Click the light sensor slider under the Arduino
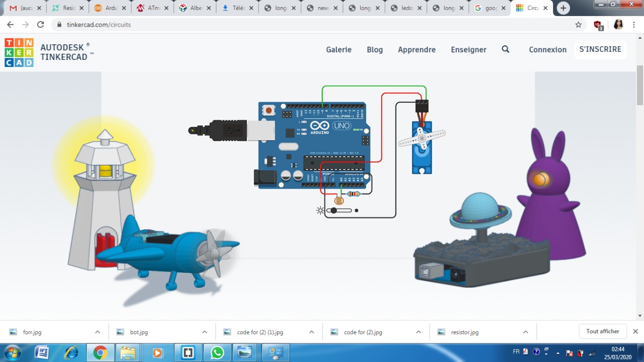 (339, 210)
